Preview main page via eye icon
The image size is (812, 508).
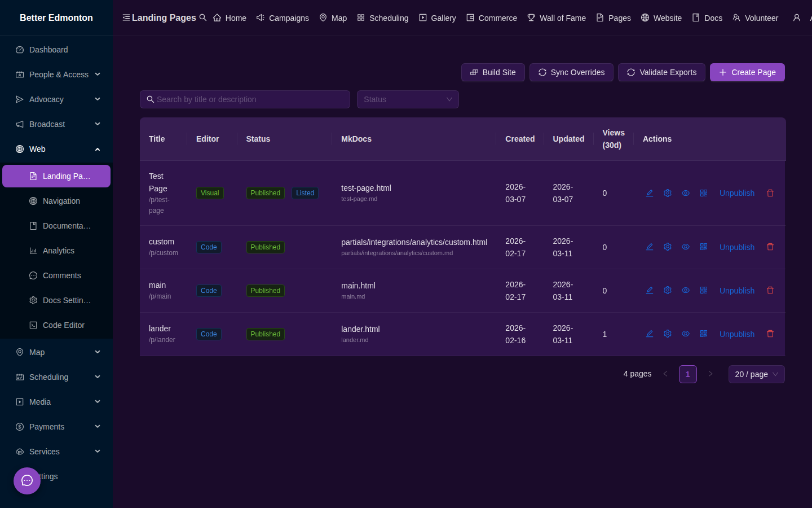[686, 291]
